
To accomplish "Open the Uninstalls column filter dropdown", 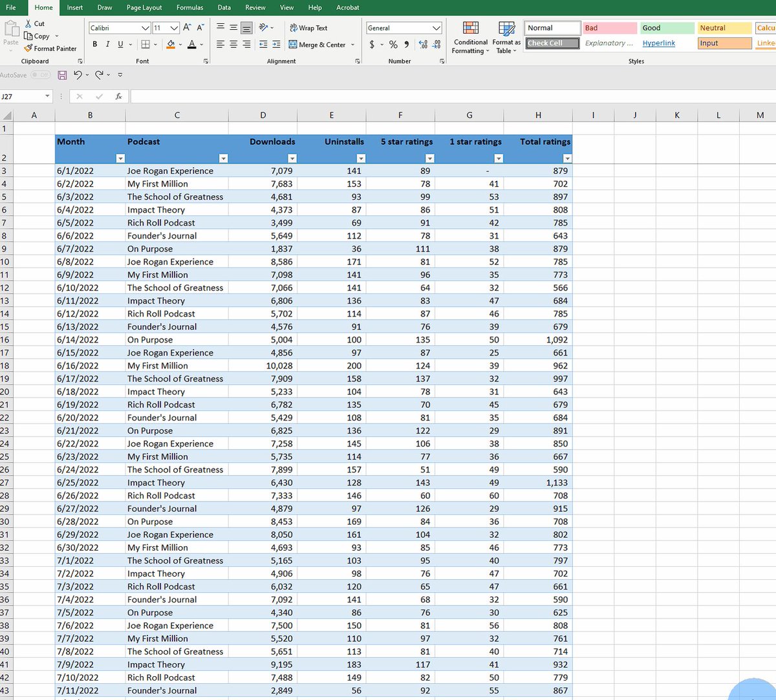I will (361, 158).
